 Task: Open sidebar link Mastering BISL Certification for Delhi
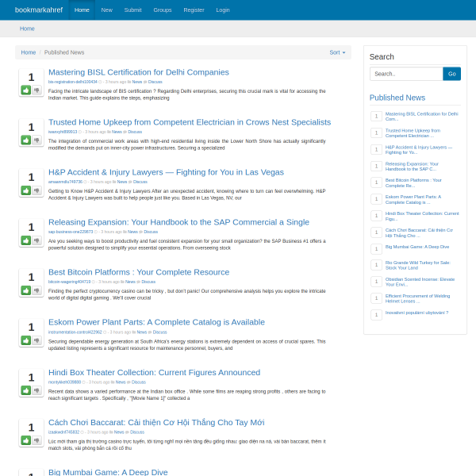click(x=422, y=117)
